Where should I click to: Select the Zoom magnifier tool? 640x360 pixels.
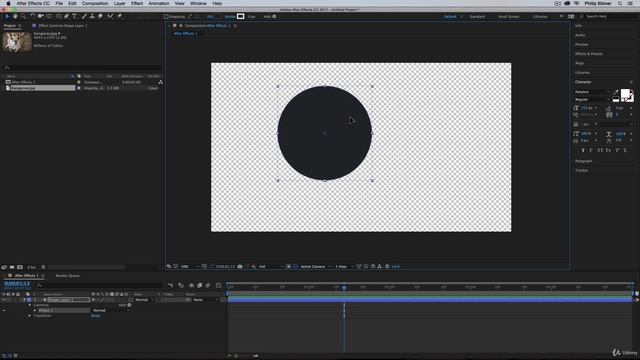pos(23,16)
